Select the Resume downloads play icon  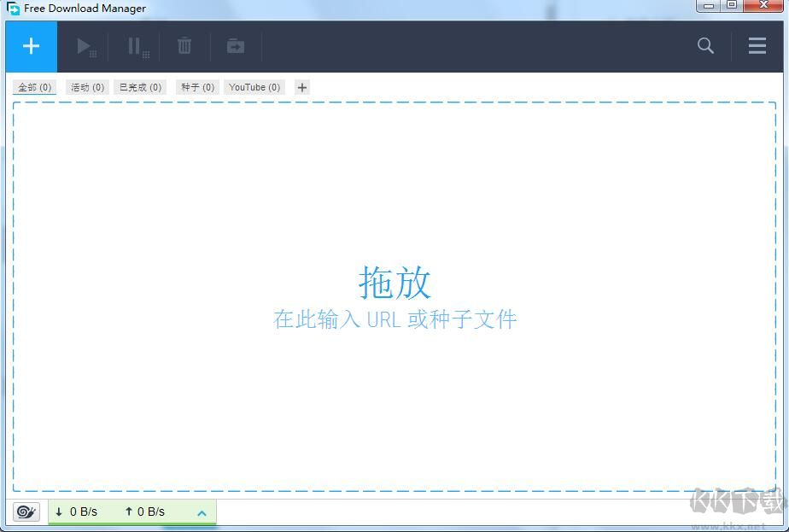click(85, 46)
